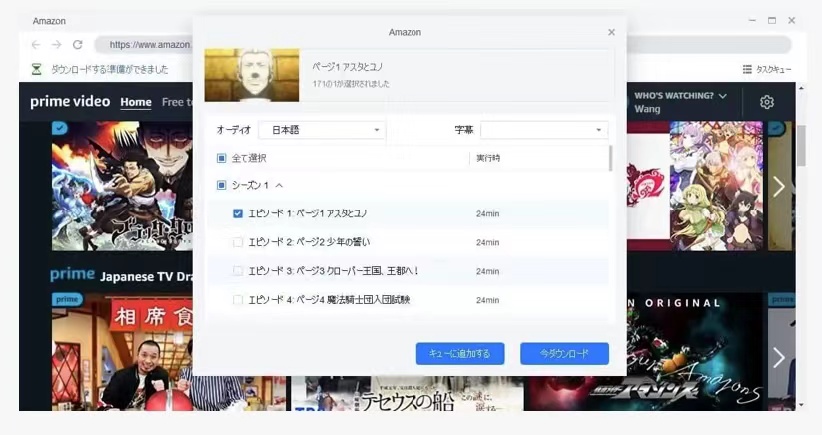Collapse the シーズン 1 episode list
This screenshot has height=435, width=822.
tap(279, 186)
